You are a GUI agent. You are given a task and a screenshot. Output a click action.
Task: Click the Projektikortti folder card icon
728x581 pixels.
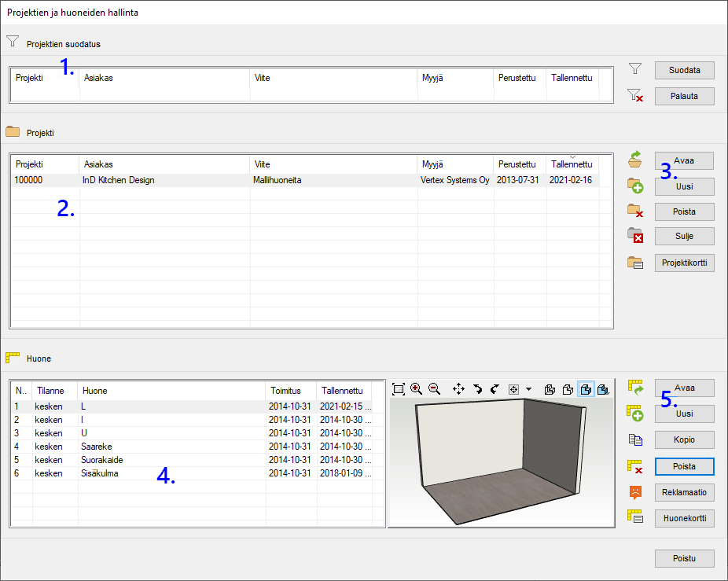(x=635, y=263)
